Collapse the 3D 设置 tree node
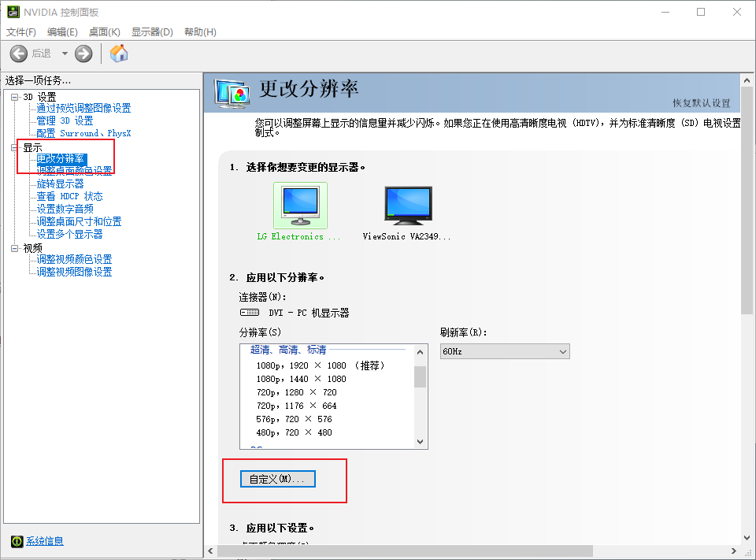756x560 pixels. (x=14, y=97)
